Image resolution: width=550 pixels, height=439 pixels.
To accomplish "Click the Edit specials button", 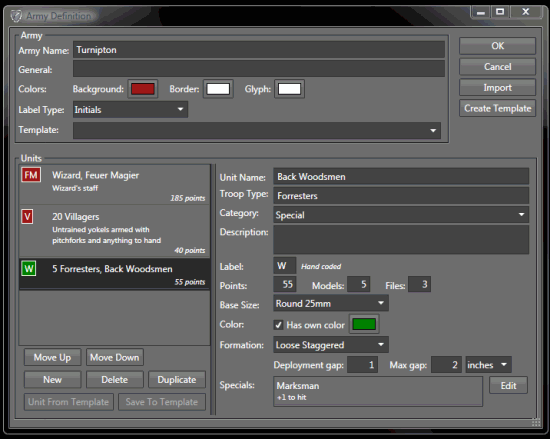I will (508, 386).
